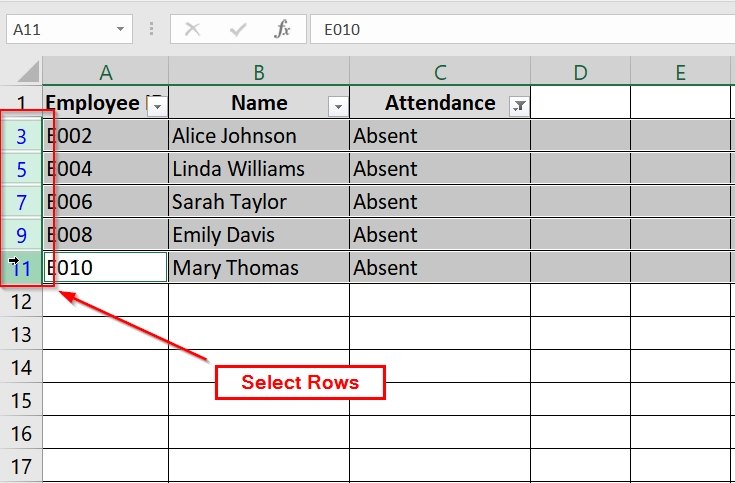Click the formula bar options dots handle
Screen dimensions: 735x483
pos(151,29)
